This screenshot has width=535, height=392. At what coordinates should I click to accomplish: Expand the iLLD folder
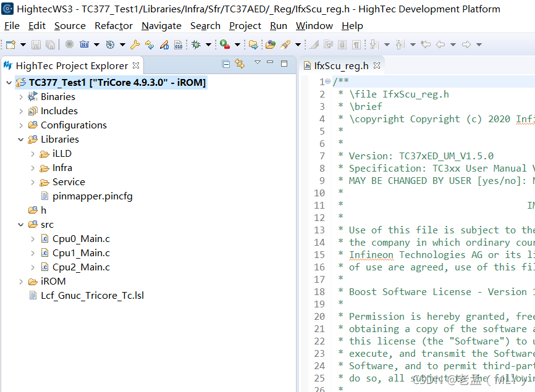click(x=33, y=154)
